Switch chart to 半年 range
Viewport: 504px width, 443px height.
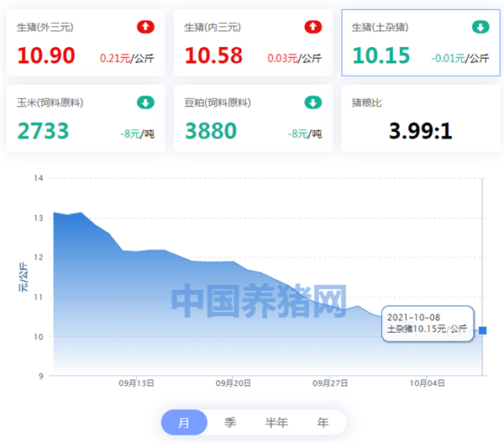276,423
